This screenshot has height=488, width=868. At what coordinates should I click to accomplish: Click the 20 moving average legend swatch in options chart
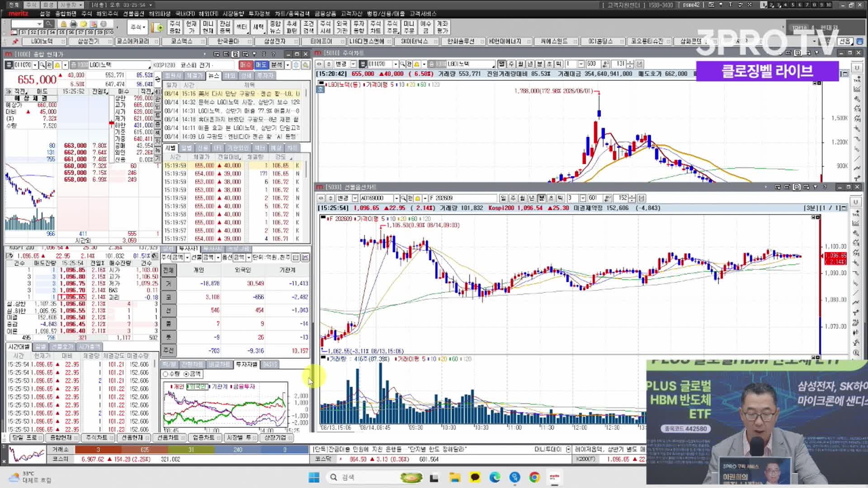(400, 219)
